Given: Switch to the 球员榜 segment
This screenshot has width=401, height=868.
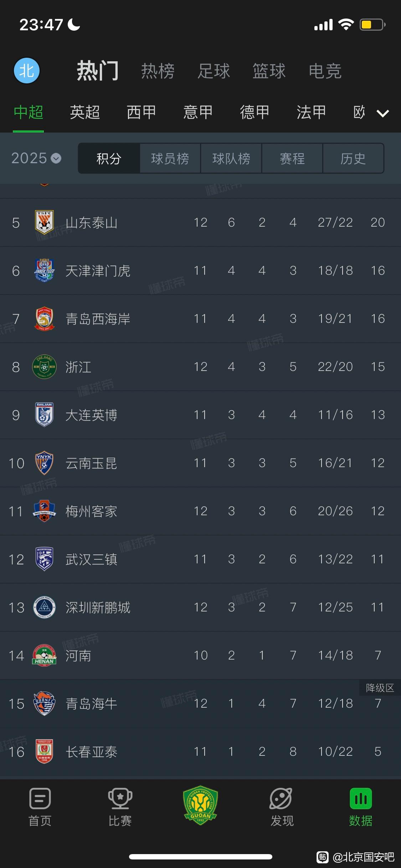Looking at the screenshot, I should [170, 159].
